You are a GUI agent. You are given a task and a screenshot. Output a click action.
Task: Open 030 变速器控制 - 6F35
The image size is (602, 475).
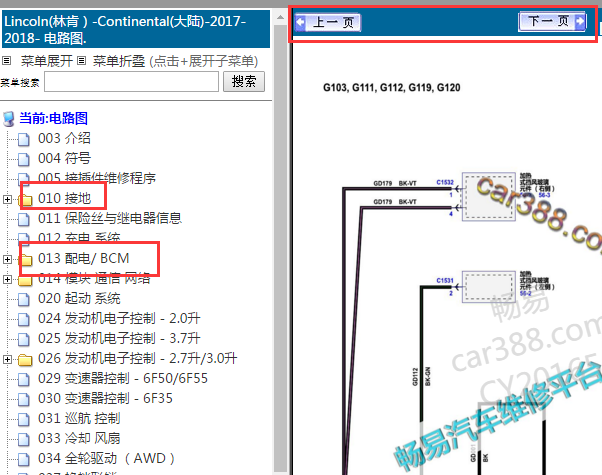click(x=105, y=398)
